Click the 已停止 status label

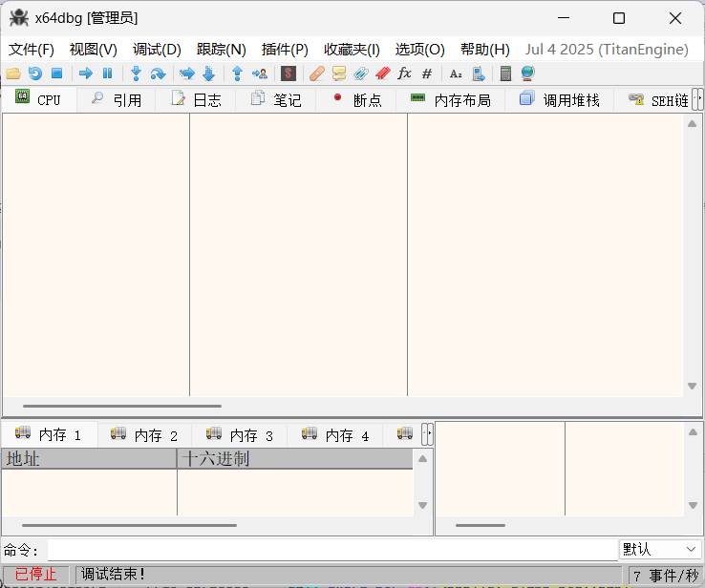tap(35, 574)
